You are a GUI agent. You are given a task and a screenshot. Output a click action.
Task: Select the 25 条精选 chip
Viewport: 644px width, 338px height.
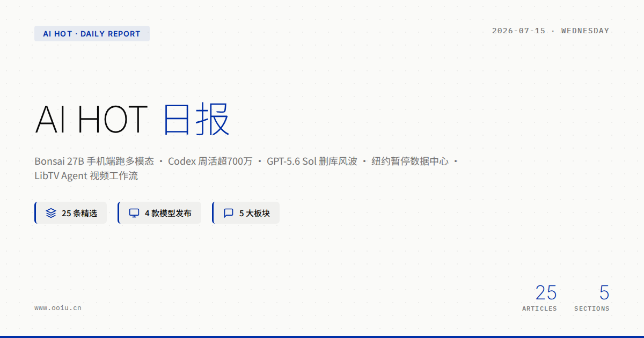71,213
